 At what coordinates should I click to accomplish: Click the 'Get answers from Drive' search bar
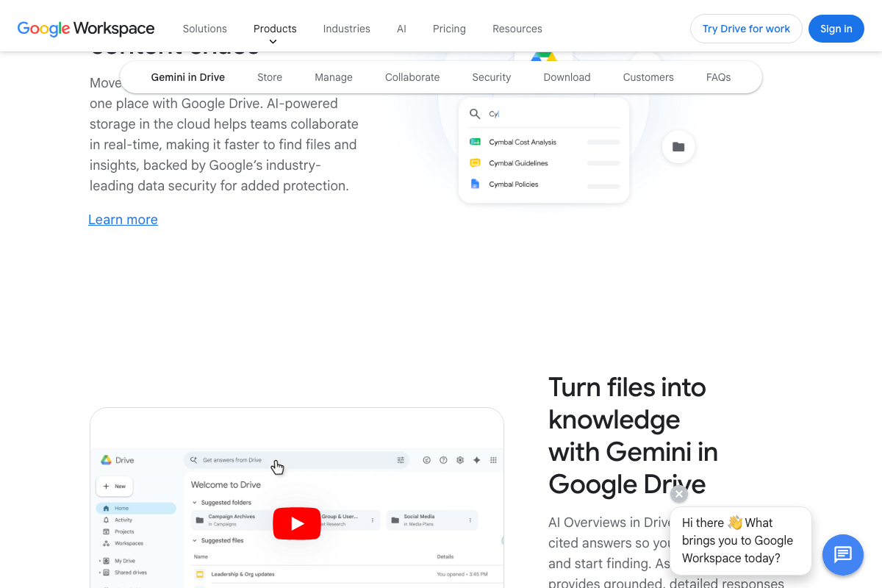pyautogui.click(x=298, y=460)
